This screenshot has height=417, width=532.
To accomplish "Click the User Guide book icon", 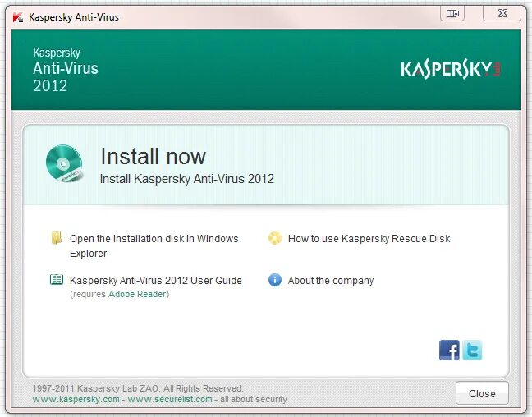I will 57,280.
